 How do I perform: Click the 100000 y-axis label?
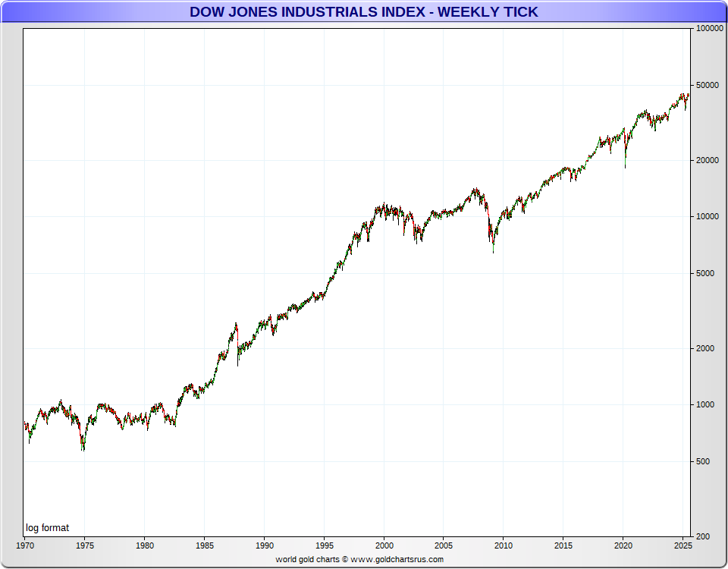710,28
